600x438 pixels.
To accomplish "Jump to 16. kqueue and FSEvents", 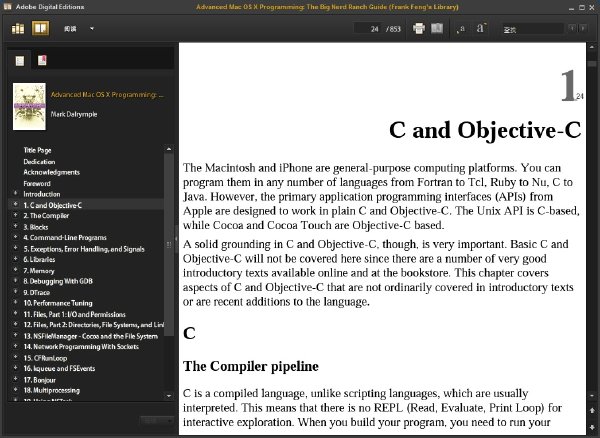I will point(59,368).
